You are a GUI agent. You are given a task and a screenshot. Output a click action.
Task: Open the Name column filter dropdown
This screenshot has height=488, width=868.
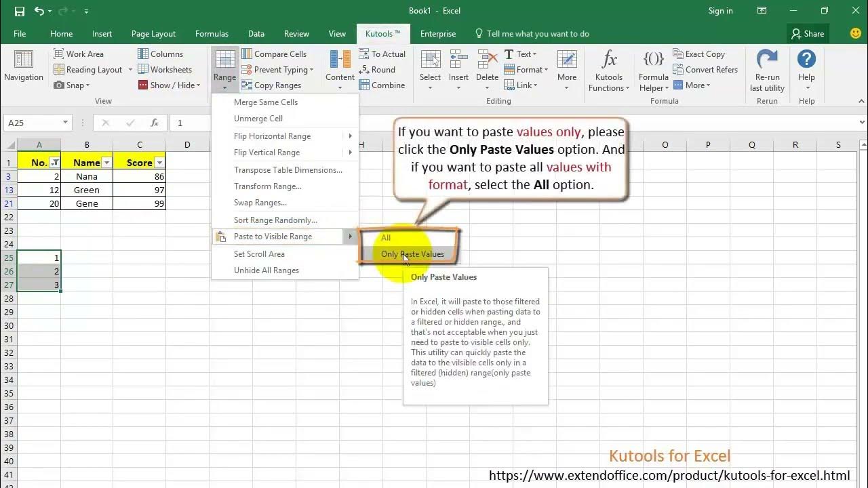[106, 163]
